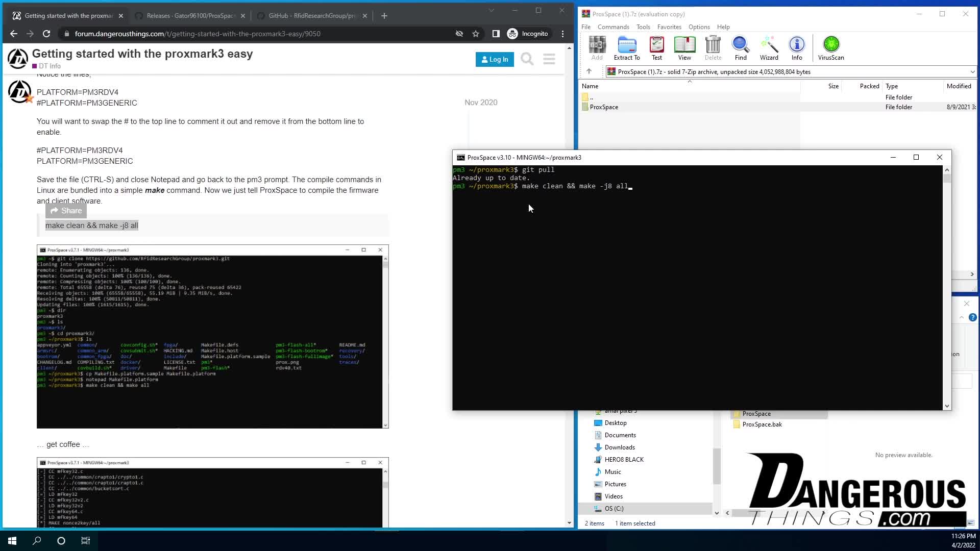Select Downloads in Explorer navigation pane
Screen dimensions: 980x551
point(620,447)
